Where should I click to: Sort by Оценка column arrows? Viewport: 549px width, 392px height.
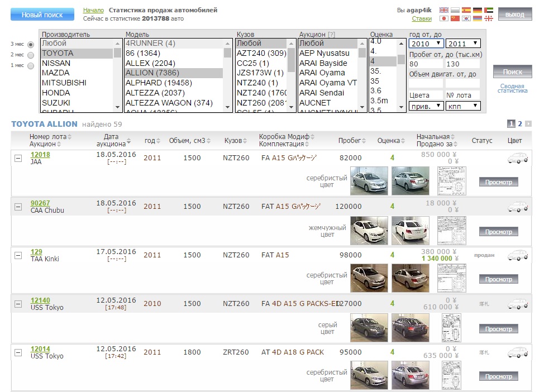tap(403, 141)
